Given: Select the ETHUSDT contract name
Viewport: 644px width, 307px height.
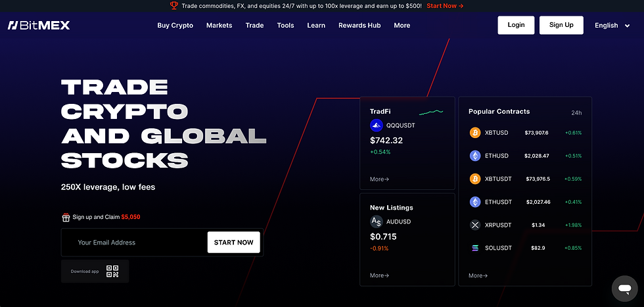Looking at the screenshot, I should click(x=498, y=202).
